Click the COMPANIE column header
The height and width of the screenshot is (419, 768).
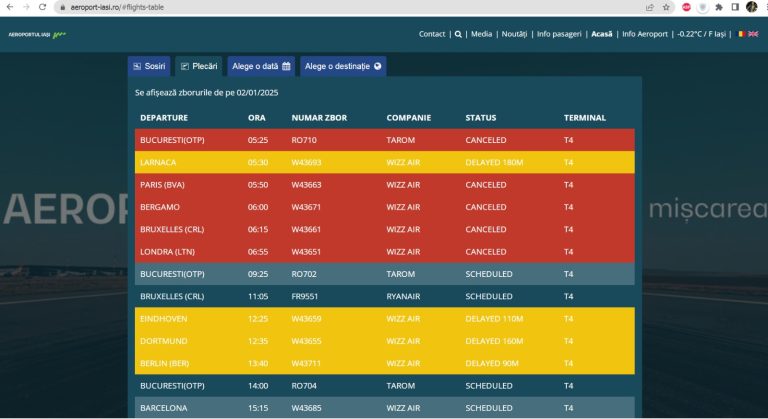[408, 118]
